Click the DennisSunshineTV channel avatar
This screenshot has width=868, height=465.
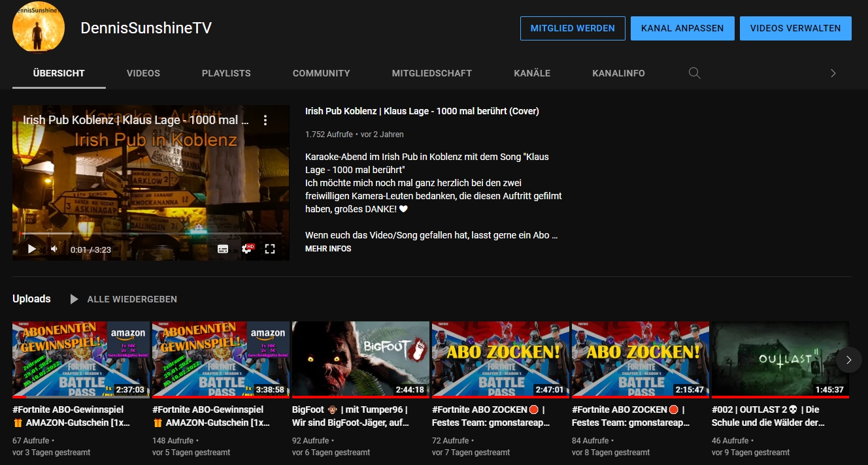39,27
